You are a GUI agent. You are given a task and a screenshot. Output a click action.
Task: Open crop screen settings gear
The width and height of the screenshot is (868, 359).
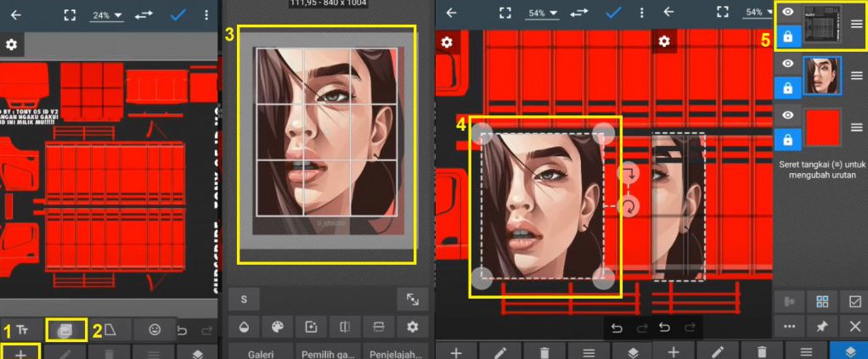413,327
